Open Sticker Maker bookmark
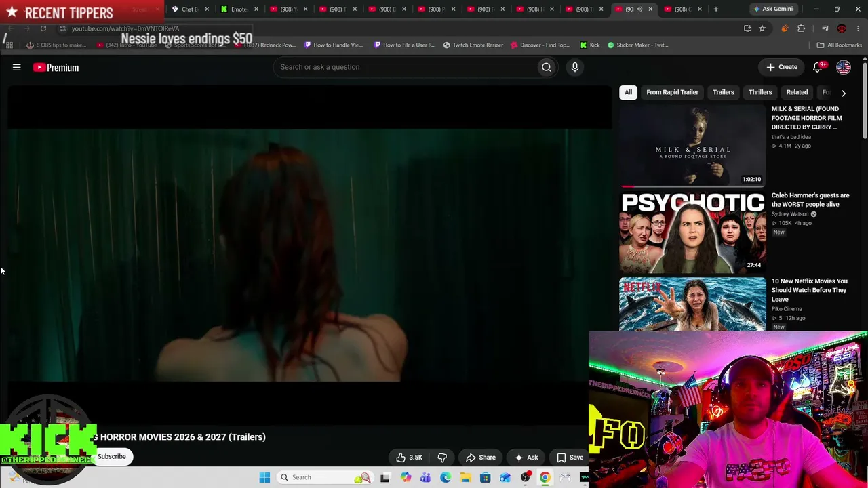The width and height of the screenshot is (868, 488). pyautogui.click(x=637, y=45)
